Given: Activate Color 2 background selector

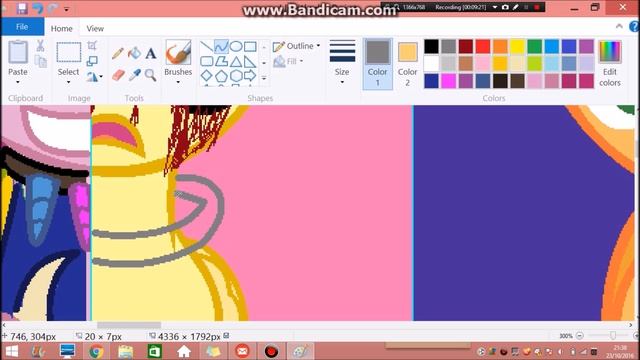Looking at the screenshot, I should [x=407, y=64].
